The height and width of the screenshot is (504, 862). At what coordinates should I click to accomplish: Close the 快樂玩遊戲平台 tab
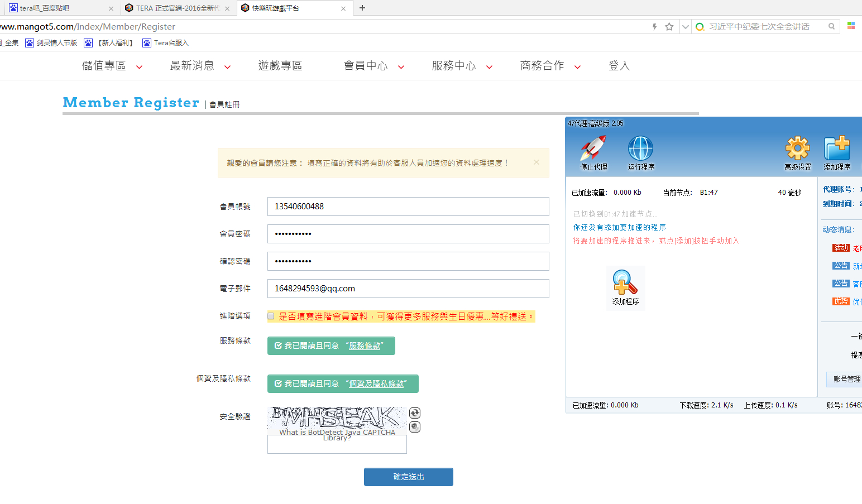click(343, 8)
